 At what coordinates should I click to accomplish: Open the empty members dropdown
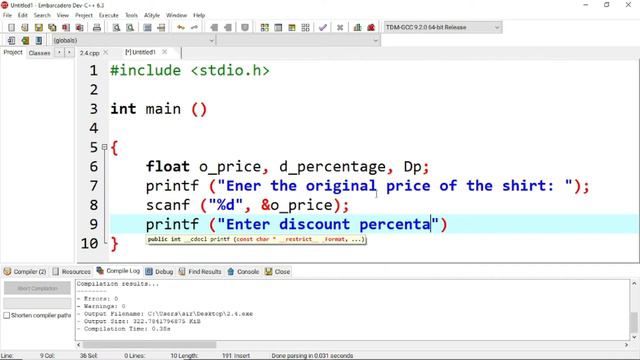(x=298, y=40)
